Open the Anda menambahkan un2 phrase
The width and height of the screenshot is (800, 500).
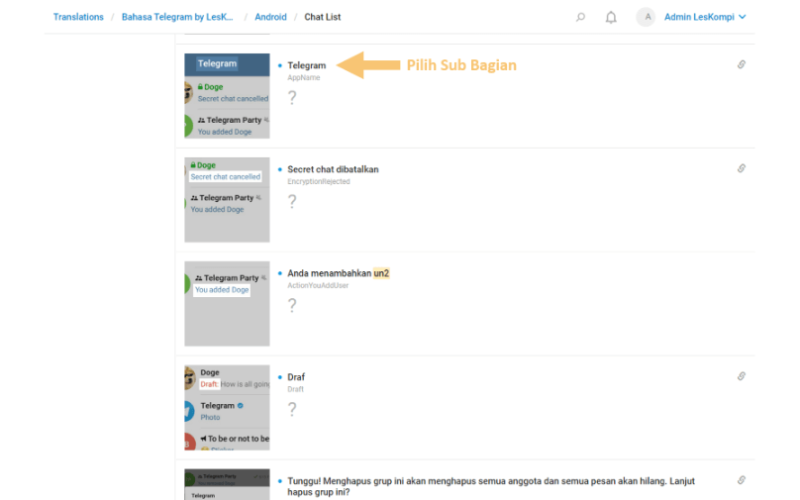pyautogui.click(x=338, y=273)
